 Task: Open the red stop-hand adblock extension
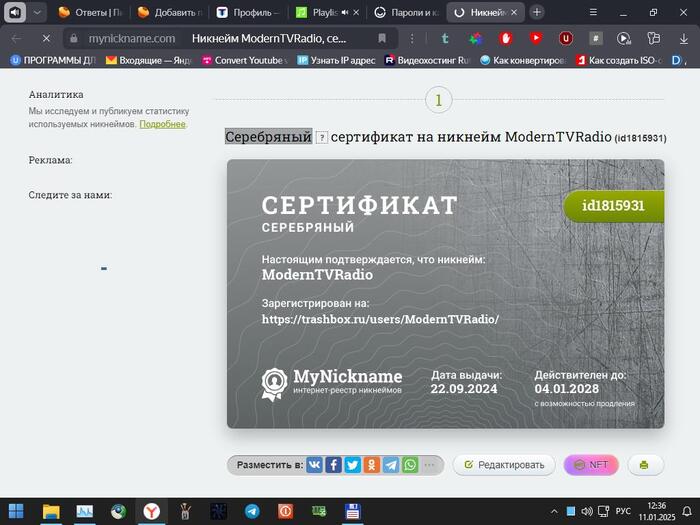(x=506, y=39)
